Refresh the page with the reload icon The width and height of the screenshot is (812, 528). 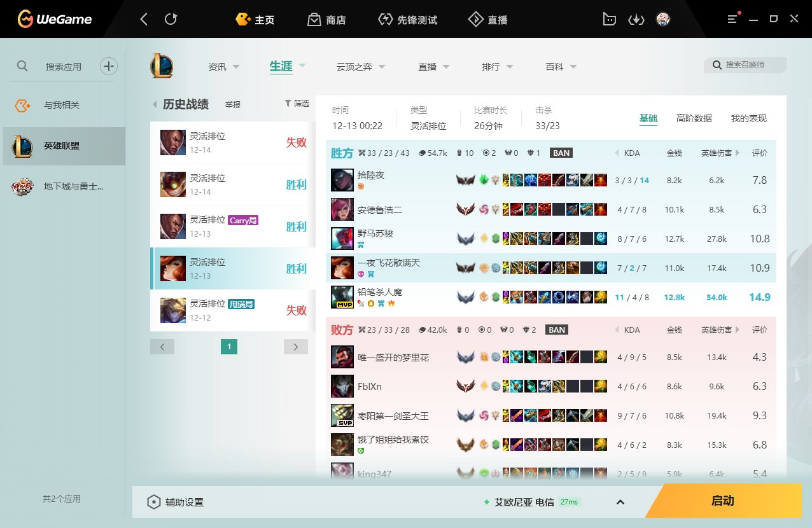[171, 19]
